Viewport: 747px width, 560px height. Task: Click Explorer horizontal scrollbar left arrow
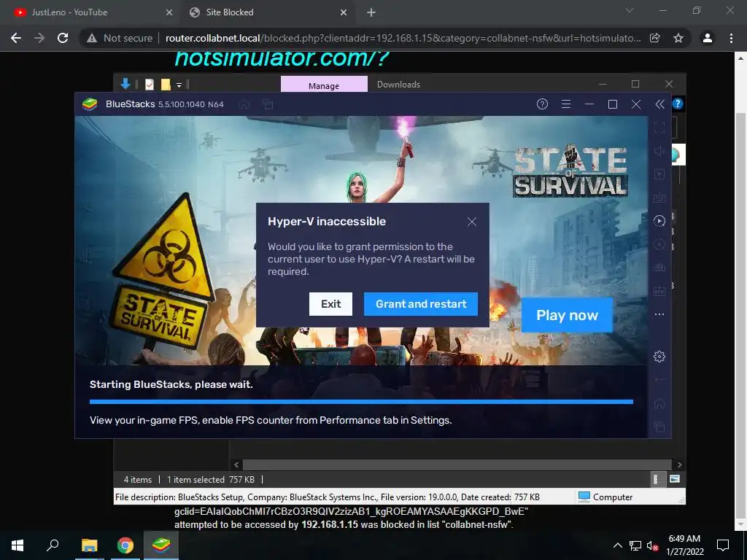point(236,464)
